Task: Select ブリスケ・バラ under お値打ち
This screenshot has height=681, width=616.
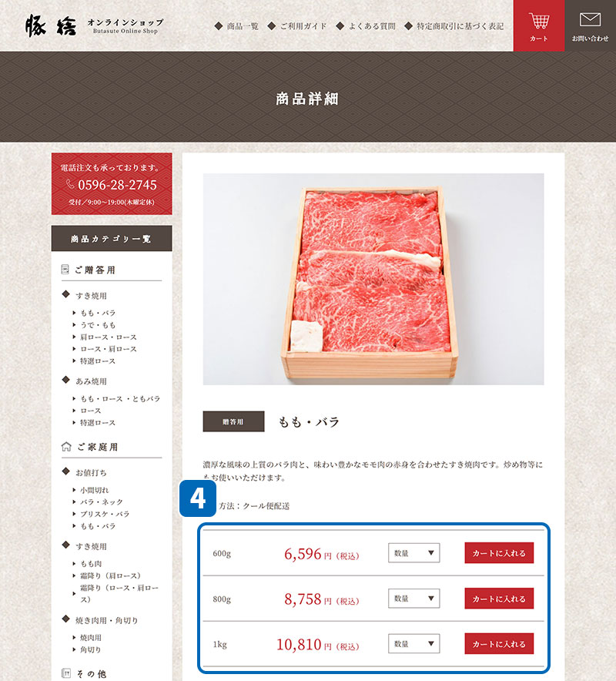Action: (105, 514)
